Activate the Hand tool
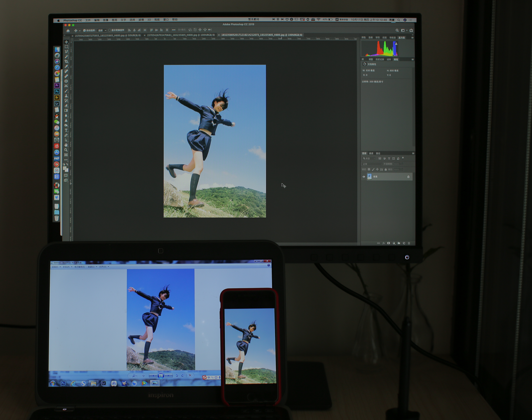Viewport: 532px width, 420px height. click(66, 145)
